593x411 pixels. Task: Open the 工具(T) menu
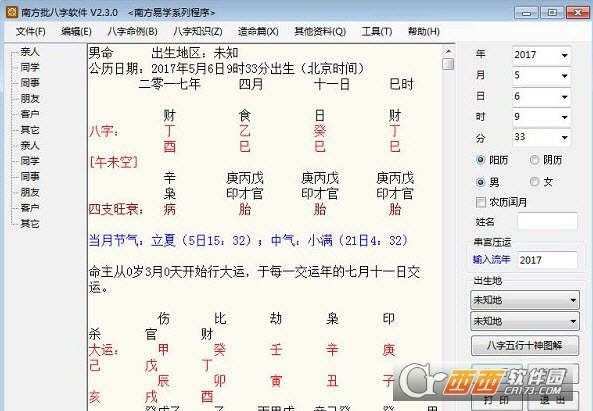377,31
